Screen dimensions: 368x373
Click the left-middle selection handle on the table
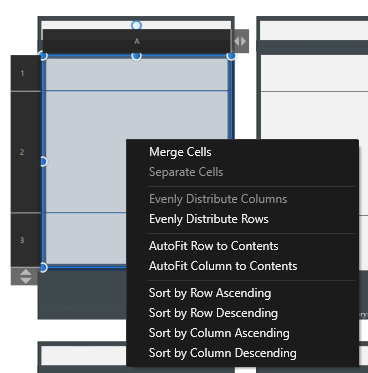pyautogui.click(x=43, y=162)
